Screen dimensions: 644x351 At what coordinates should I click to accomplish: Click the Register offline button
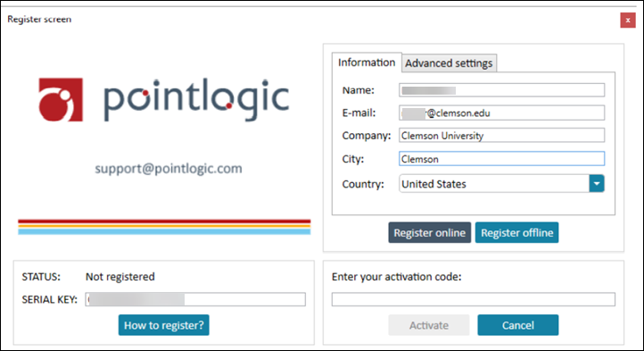tap(516, 232)
